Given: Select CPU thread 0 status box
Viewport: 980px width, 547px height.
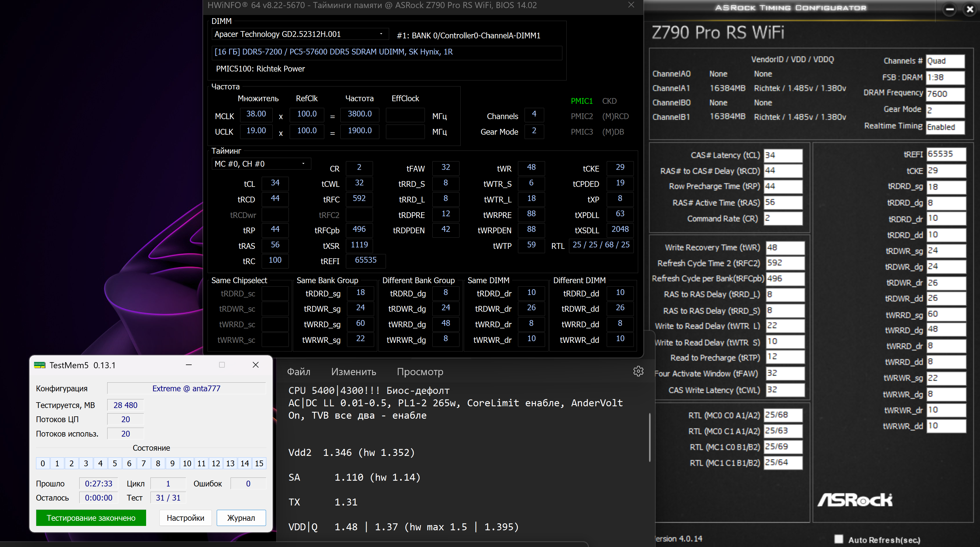Looking at the screenshot, I should click(43, 463).
